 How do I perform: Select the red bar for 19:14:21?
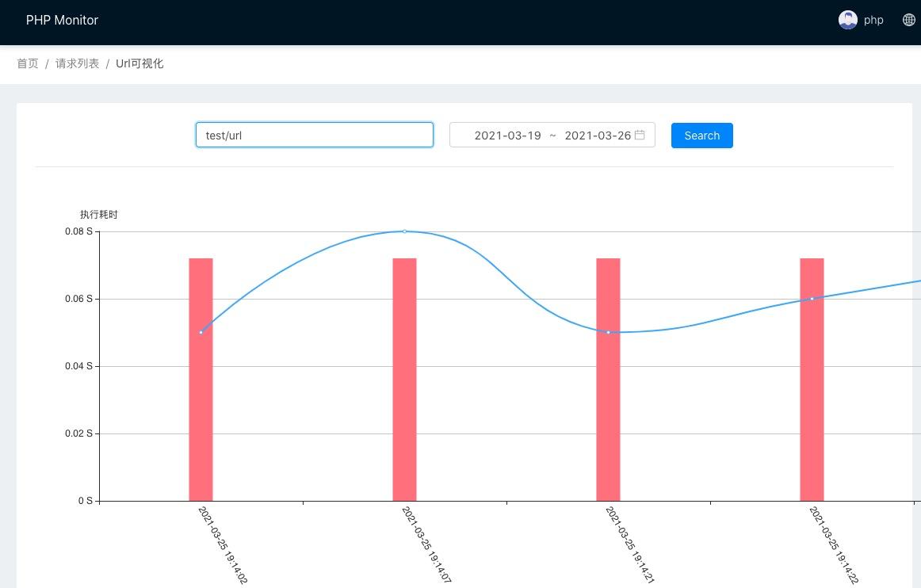[x=608, y=412]
